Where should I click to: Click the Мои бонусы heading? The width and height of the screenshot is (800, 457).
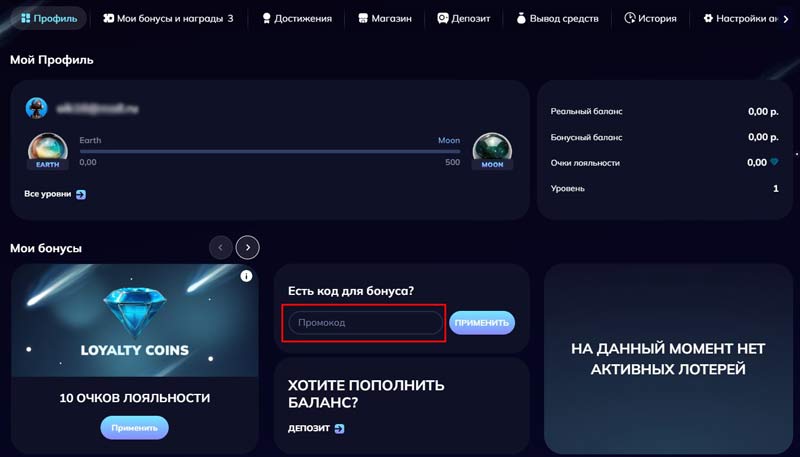coord(46,248)
